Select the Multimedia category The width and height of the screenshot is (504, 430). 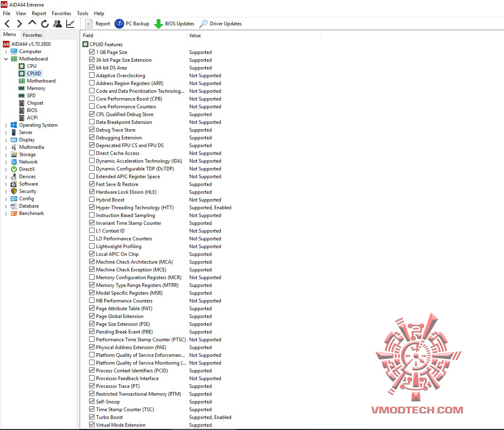pos(31,147)
